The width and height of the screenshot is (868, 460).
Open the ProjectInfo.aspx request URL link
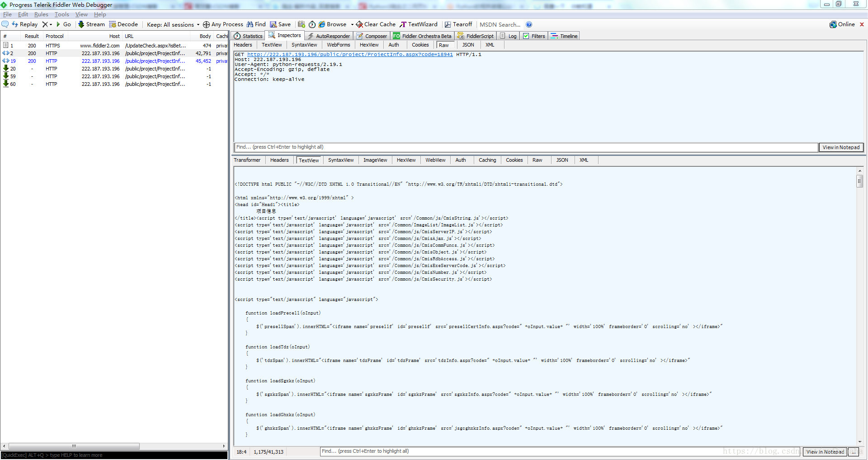[x=350, y=54]
